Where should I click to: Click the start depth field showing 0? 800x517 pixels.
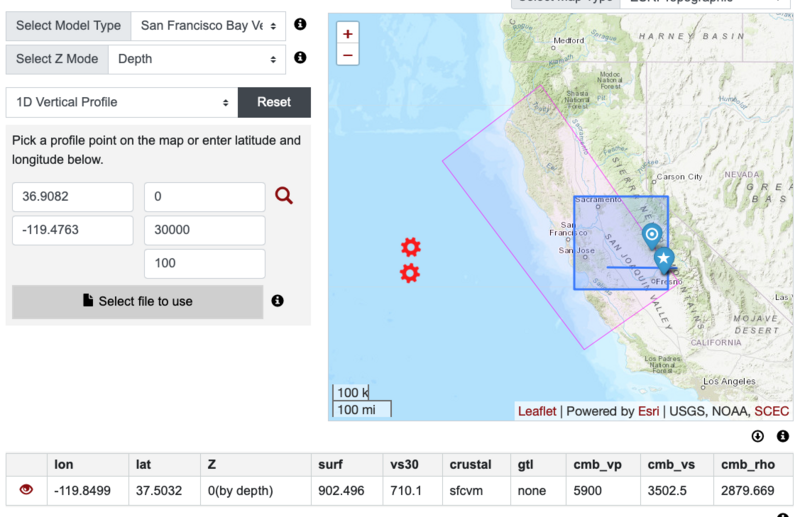pyautogui.click(x=205, y=196)
